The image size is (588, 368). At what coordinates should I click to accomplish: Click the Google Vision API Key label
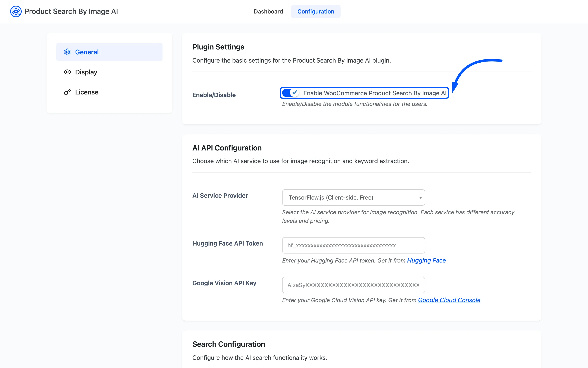tap(224, 283)
